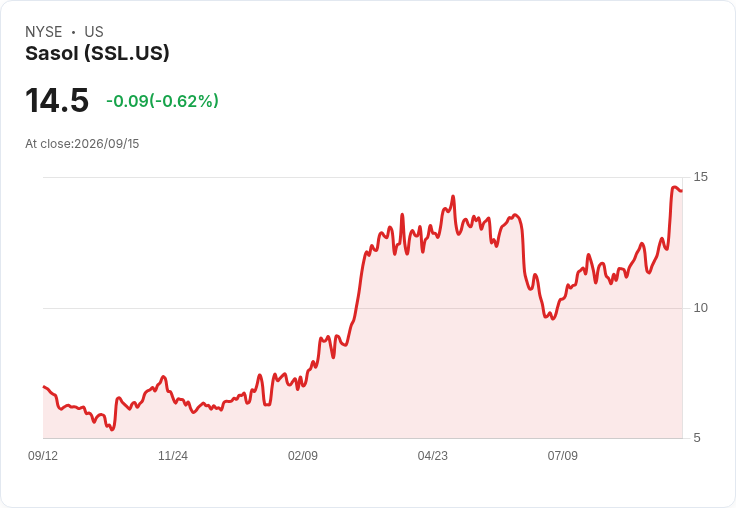
Task: Click the Sasol (SSL.US) stock title
Action: 97,54
